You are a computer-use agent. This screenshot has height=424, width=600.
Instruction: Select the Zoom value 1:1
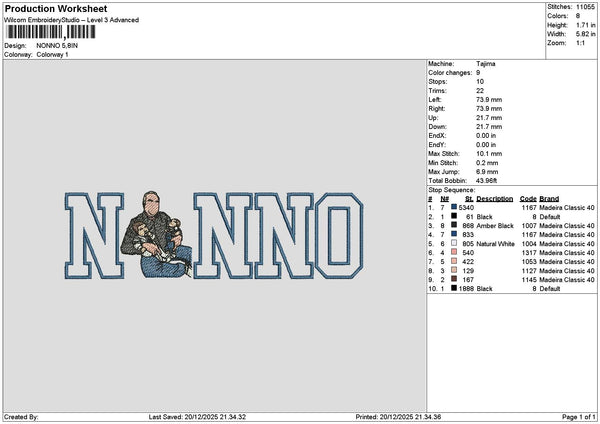point(580,43)
